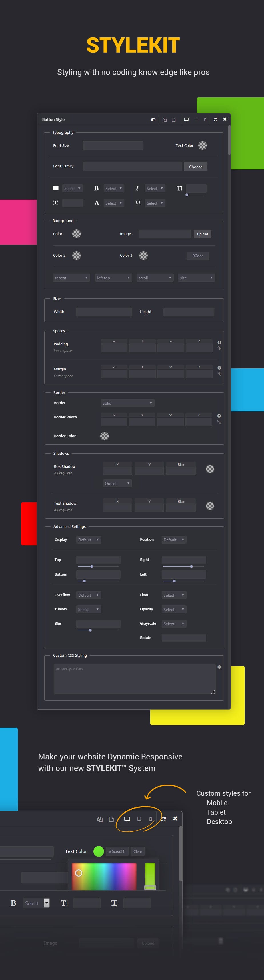Click the Custom CSS Styling help icon
The height and width of the screenshot is (980, 264).
(x=219, y=667)
